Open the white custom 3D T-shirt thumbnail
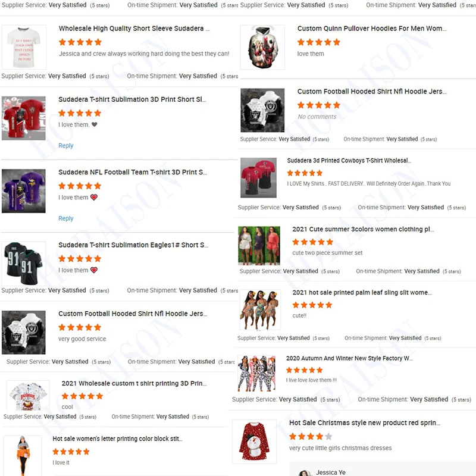Viewport: 476px width, 476px height. (x=24, y=48)
